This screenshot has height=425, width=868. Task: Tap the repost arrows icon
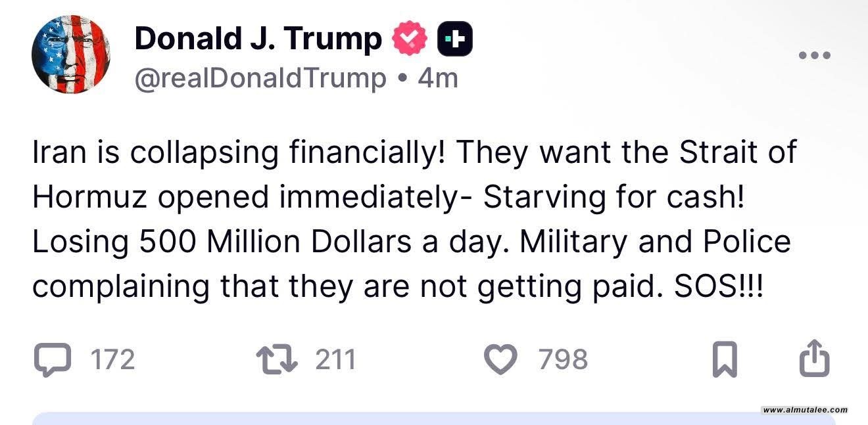click(277, 360)
